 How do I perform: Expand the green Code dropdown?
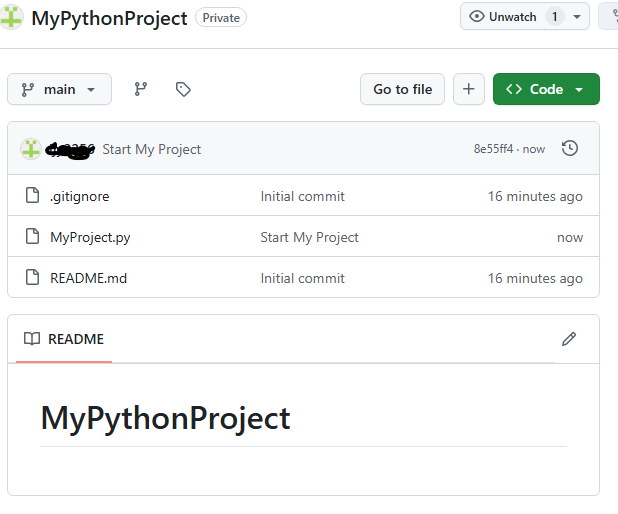[579, 89]
